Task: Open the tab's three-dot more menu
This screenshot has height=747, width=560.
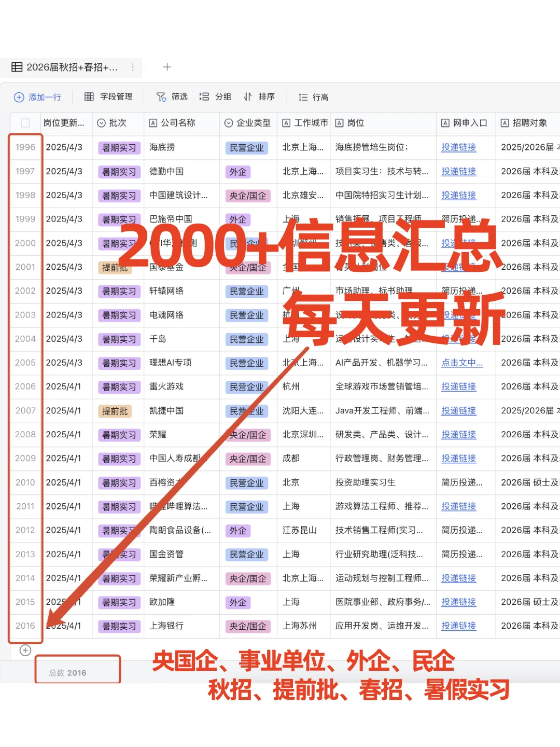Action: click(133, 67)
